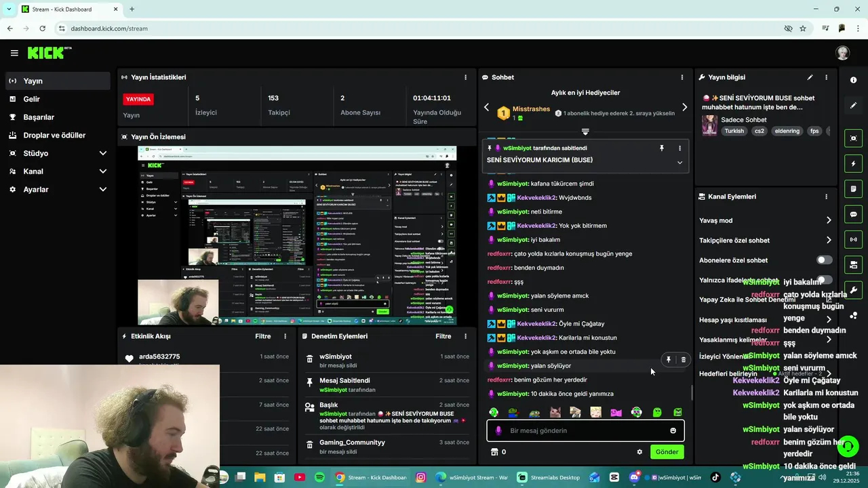The image size is (868, 488).
Task: Open the profile avatar at top right
Action: tap(843, 53)
